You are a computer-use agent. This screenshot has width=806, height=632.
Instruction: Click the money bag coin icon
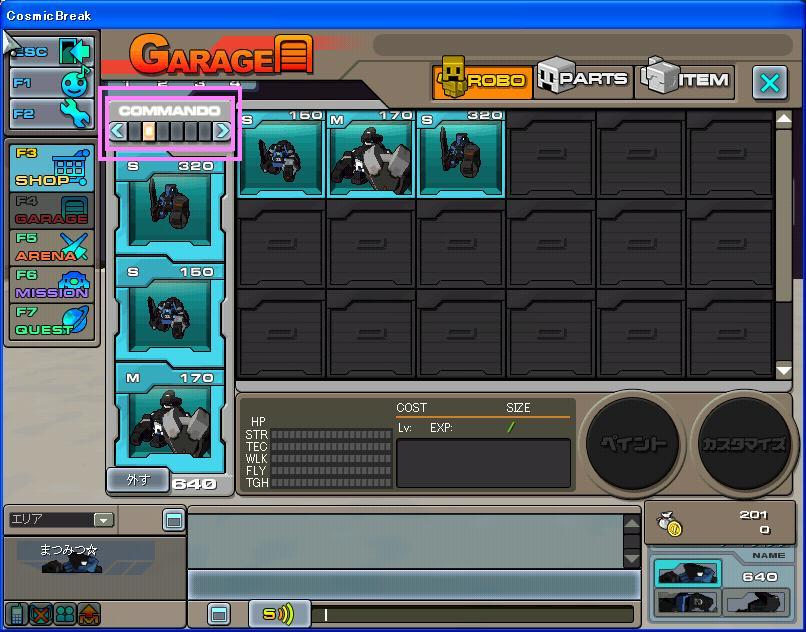[669, 524]
